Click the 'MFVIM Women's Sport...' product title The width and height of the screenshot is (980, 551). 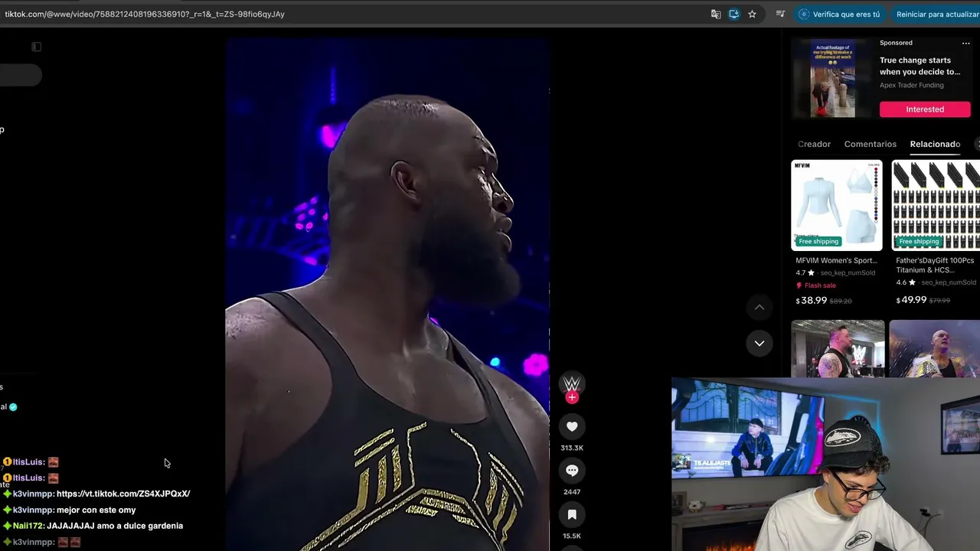tap(836, 260)
